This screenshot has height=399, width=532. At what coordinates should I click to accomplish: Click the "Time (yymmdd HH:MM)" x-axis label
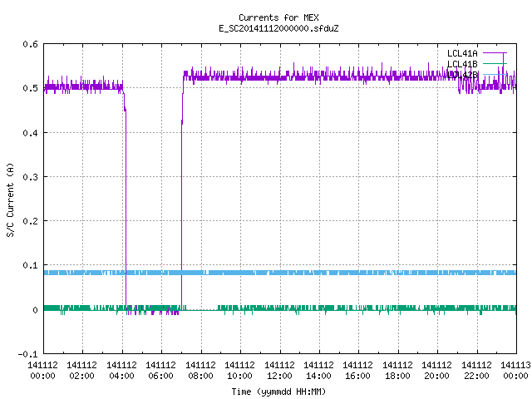[278, 392]
